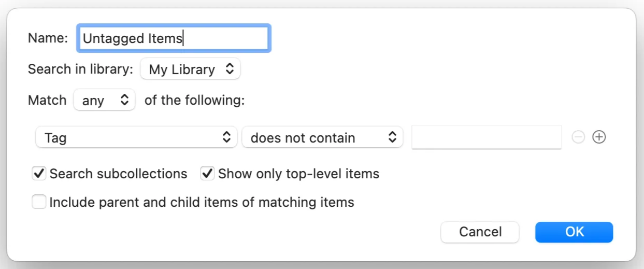Remove the condition with the minus icon
644x269 pixels.
click(579, 137)
